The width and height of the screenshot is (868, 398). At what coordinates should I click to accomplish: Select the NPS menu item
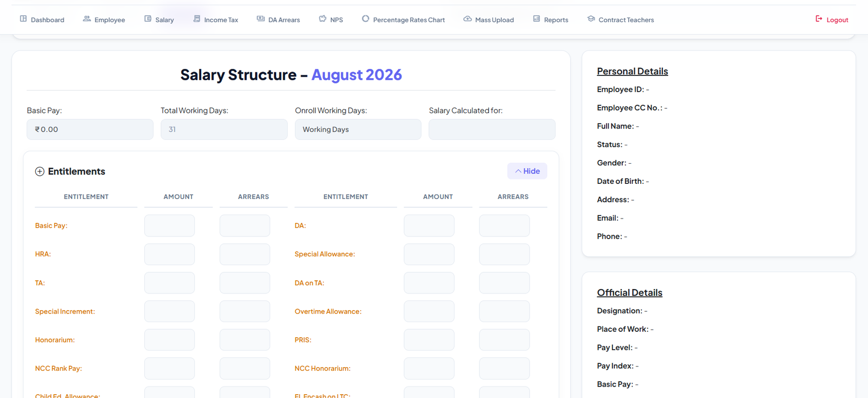(x=331, y=20)
